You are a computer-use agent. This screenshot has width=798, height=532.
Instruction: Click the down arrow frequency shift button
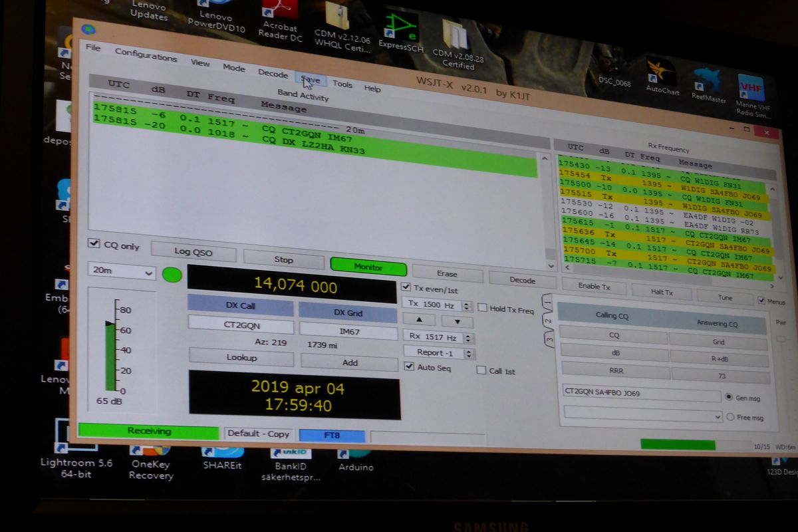click(456, 322)
